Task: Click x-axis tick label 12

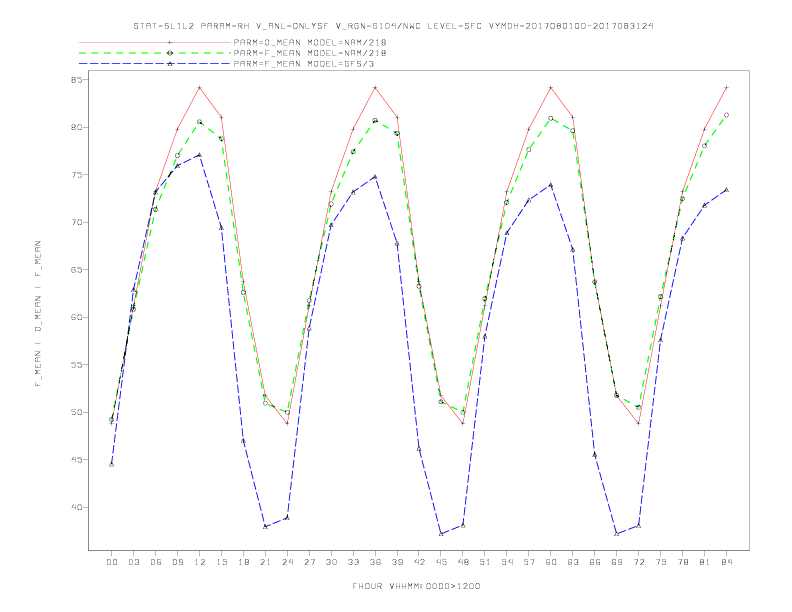Action: [200, 562]
